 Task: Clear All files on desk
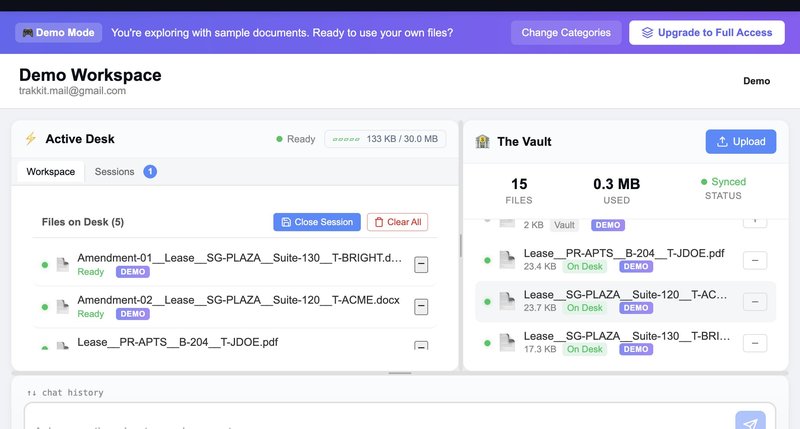pos(397,222)
